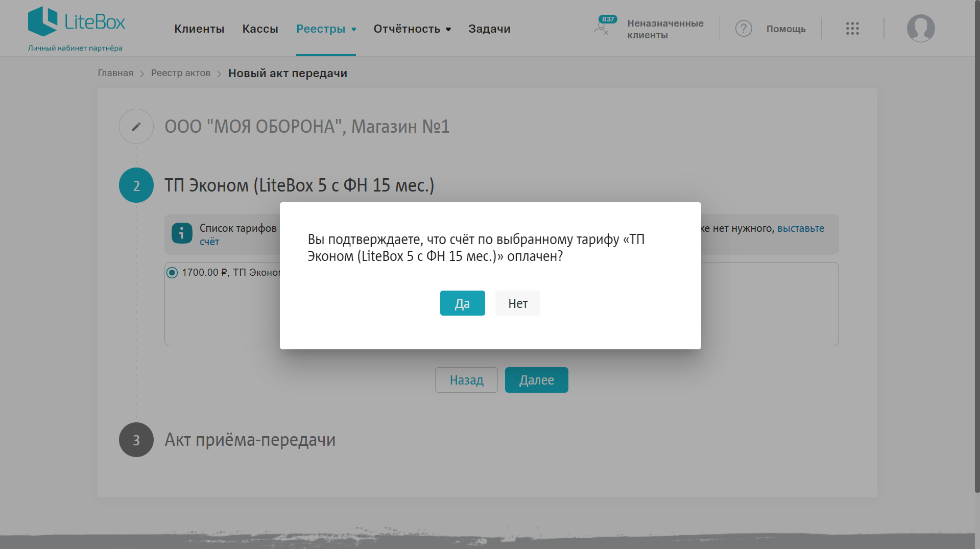Go to Главная breadcrumb
The width and height of the screenshot is (980, 549).
coord(115,73)
